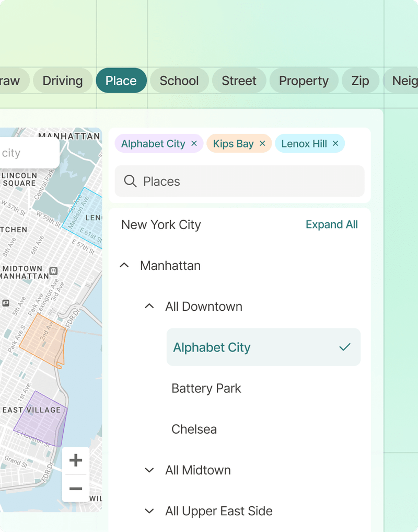
Task: Collapse the All Downtown group
Action: (149, 307)
